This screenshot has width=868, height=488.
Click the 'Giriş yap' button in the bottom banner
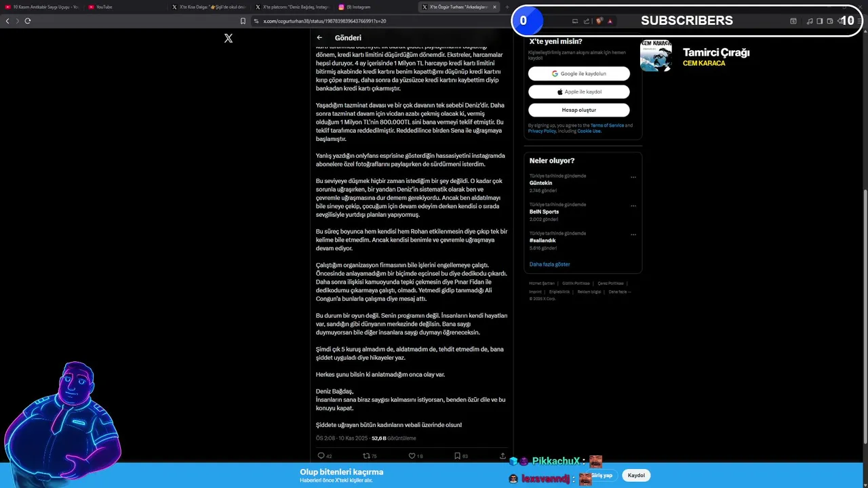601,475
